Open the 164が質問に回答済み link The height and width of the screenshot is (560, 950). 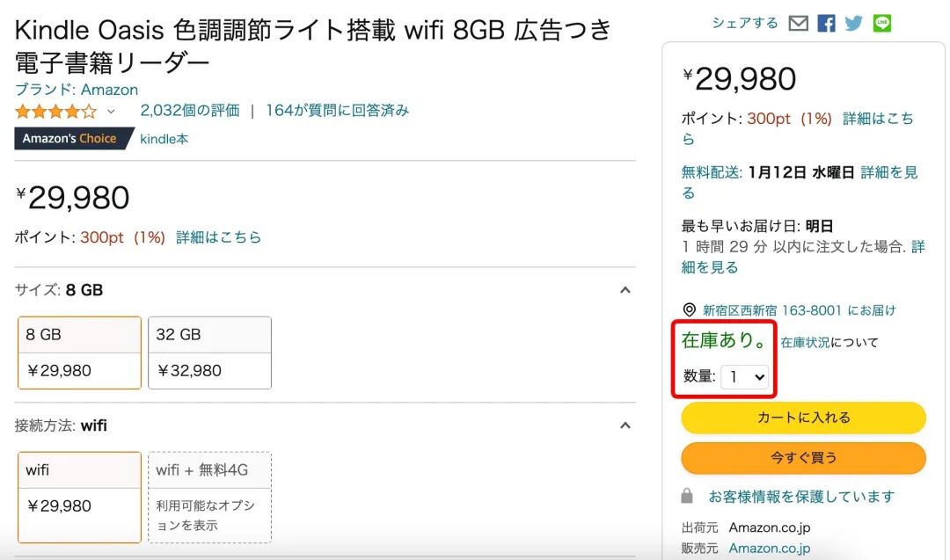coord(337,111)
